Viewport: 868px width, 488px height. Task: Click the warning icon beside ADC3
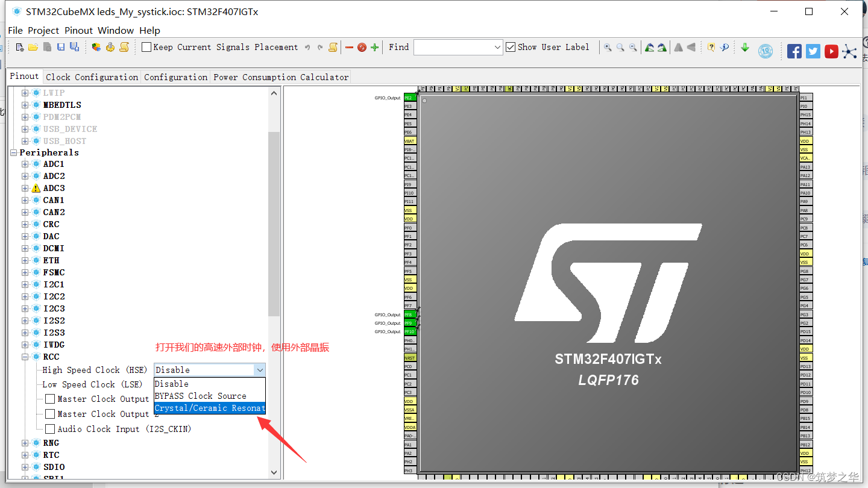click(36, 189)
